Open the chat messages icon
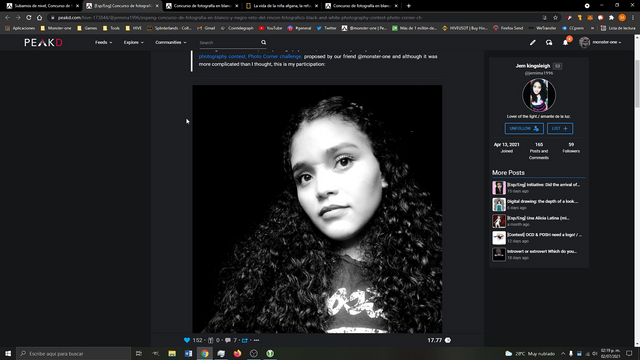The height and width of the screenshot is (360, 640). click(549, 42)
